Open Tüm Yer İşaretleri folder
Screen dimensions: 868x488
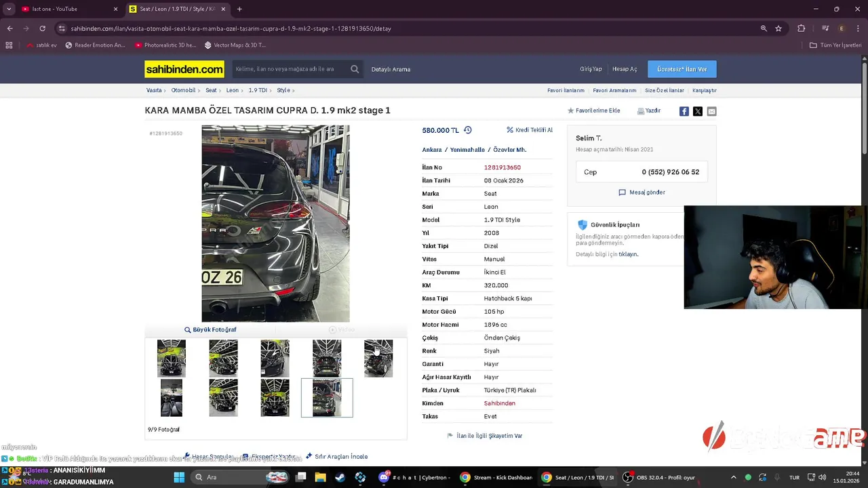click(835, 45)
